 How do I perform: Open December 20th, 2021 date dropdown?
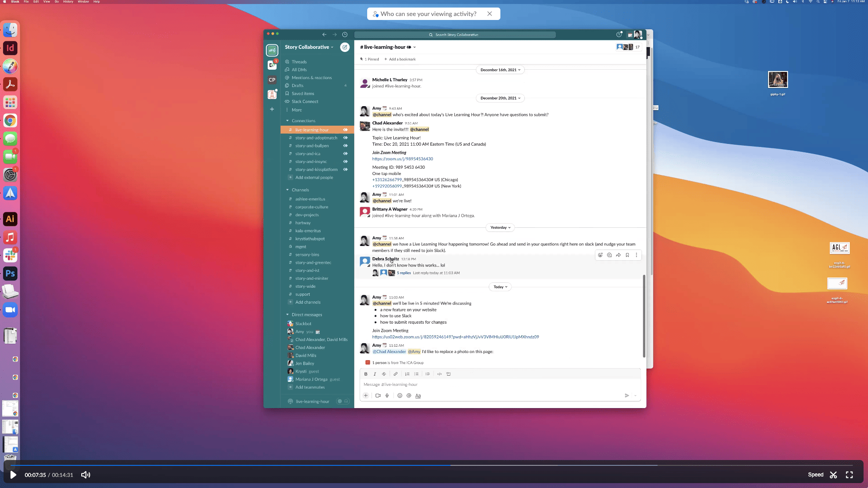[500, 98]
